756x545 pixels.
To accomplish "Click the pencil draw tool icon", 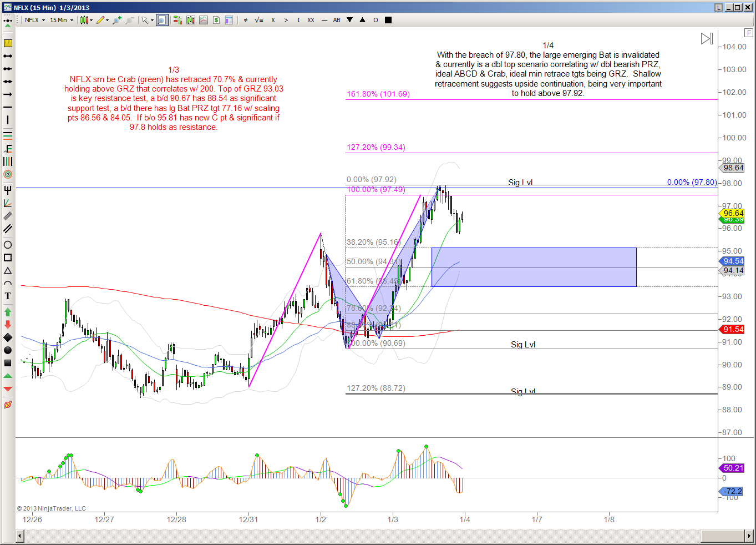I will [x=100, y=20].
